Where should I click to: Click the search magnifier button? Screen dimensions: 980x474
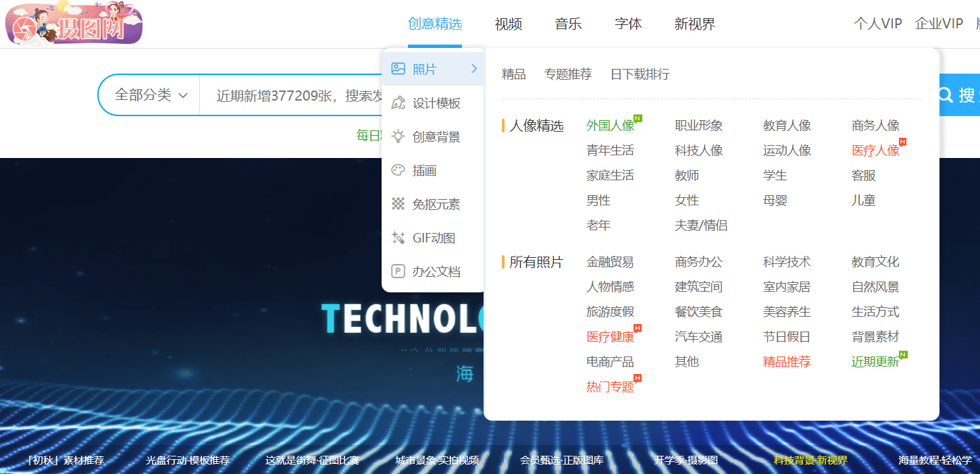tap(946, 95)
